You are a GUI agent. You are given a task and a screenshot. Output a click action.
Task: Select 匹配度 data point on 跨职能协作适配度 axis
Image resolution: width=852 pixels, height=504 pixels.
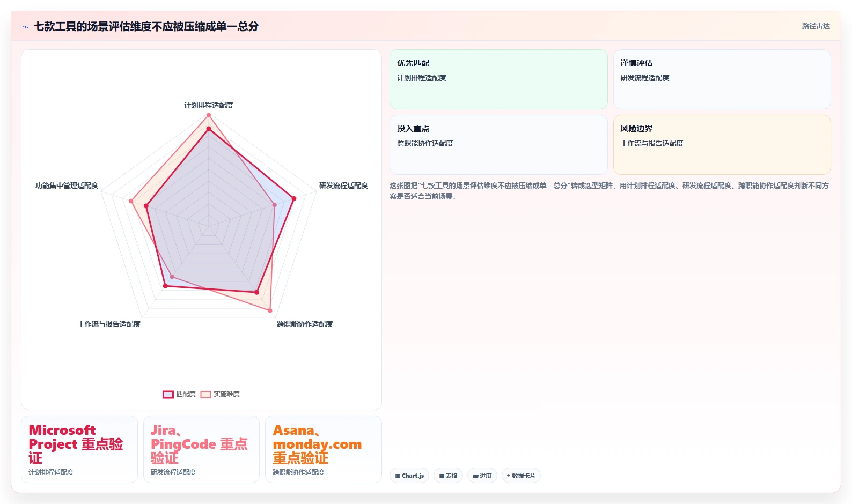(x=256, y=292)
